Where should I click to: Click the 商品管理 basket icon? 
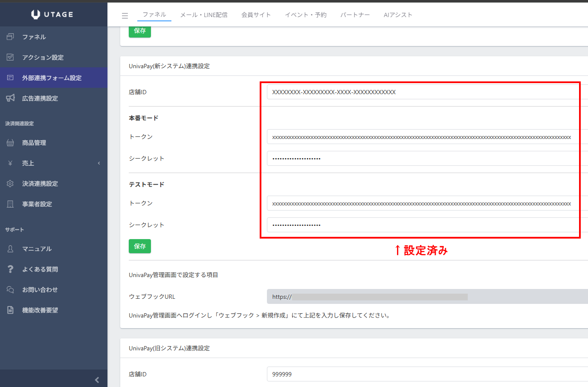click(11, 143)
